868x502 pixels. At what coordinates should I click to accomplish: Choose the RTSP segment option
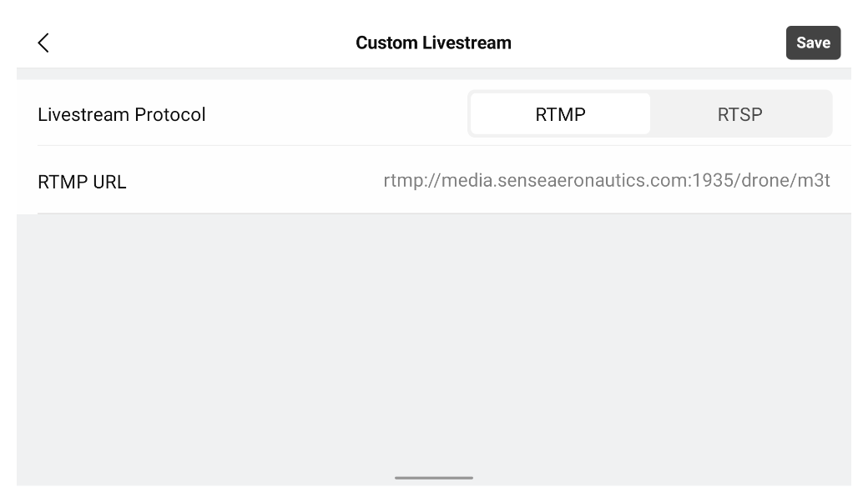tap(739, 114)
